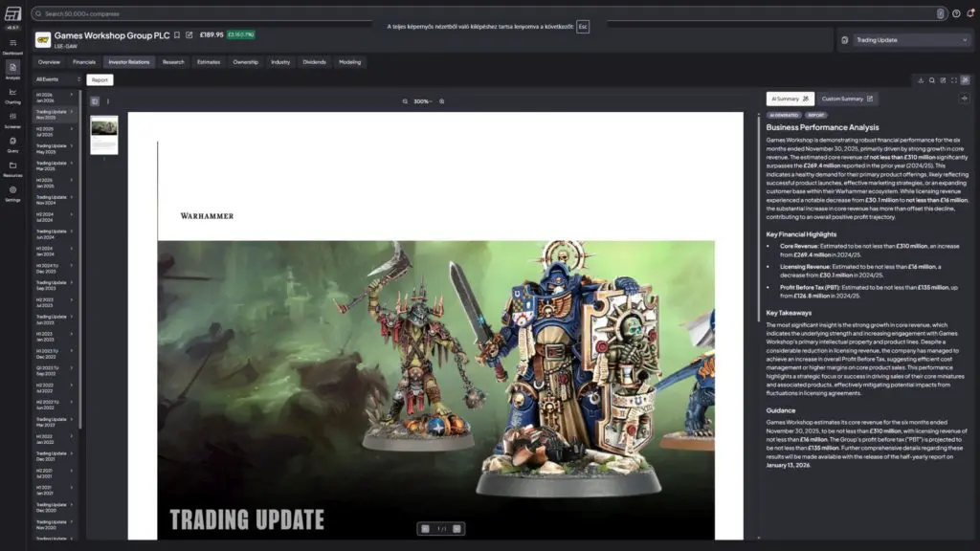Open the Modeling tab
The height and width of the screenshot is (551, 980).
click(350, 62)
